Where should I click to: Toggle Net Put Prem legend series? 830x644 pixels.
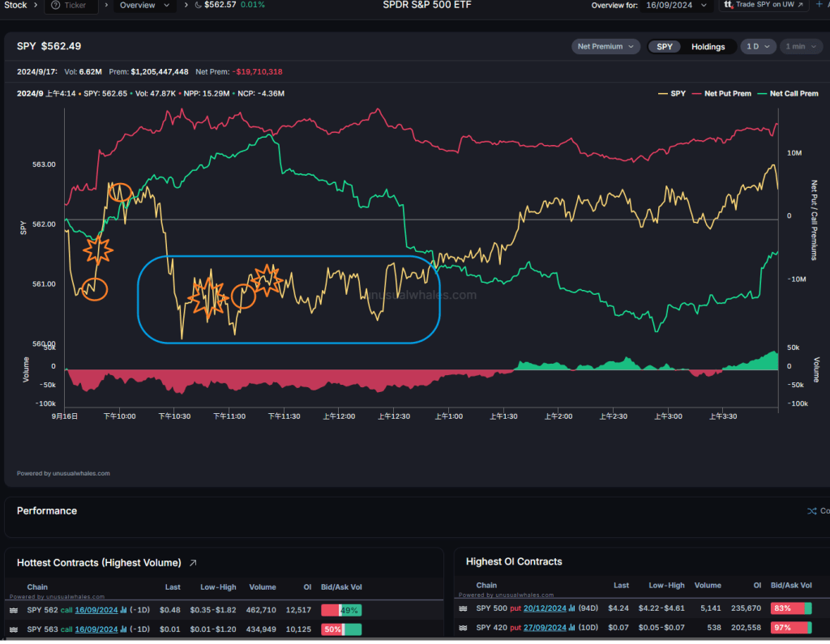click(722, 93)
